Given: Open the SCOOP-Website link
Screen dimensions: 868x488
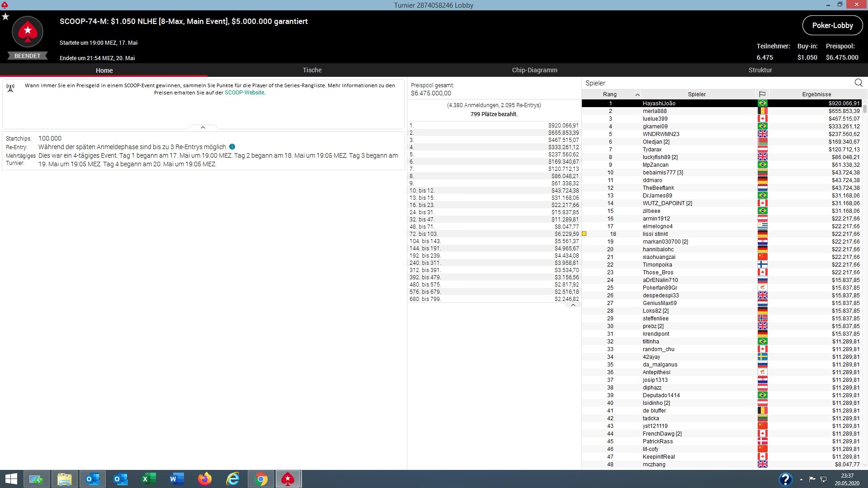Looking at the screenshot, I should (x=244, y=93).
